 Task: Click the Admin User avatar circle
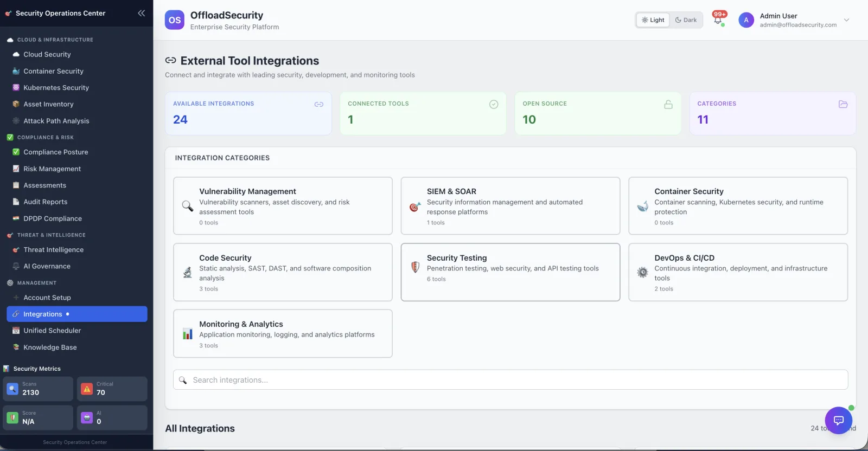point(746,20)
